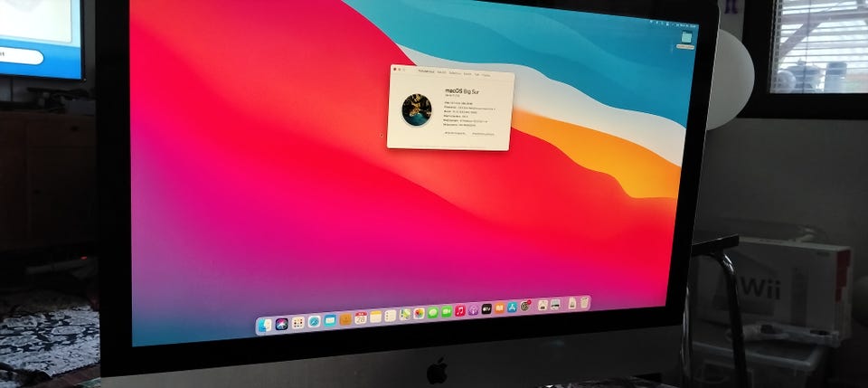Open FaceTime app in the Dock

point(447,312)
